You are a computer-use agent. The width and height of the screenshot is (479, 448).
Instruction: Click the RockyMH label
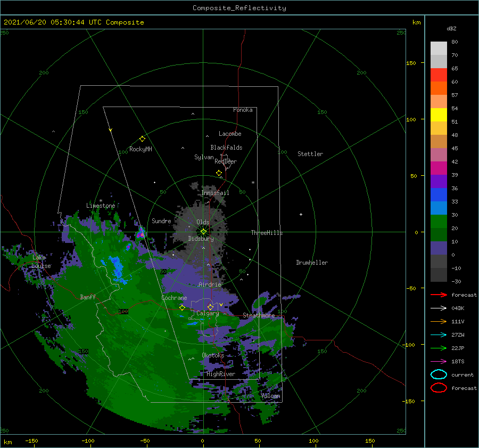[x=141, y=149]
